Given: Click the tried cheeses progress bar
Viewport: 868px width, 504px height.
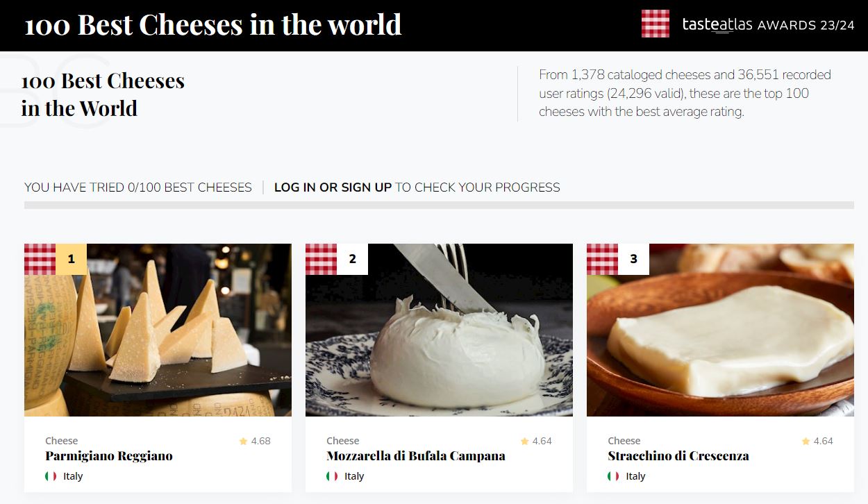Looking at the screenshot, I should point(439,205).
